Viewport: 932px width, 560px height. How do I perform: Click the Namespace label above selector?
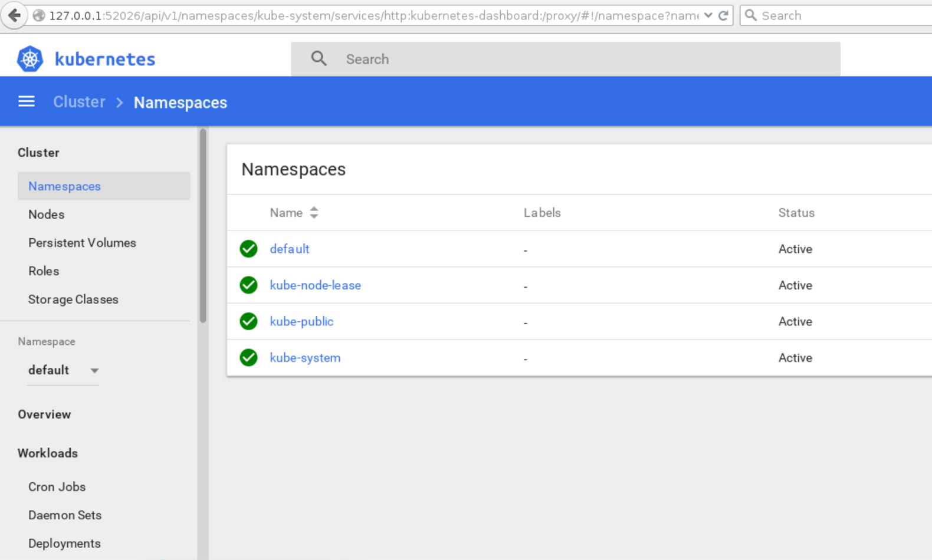(x=47, y=342)
